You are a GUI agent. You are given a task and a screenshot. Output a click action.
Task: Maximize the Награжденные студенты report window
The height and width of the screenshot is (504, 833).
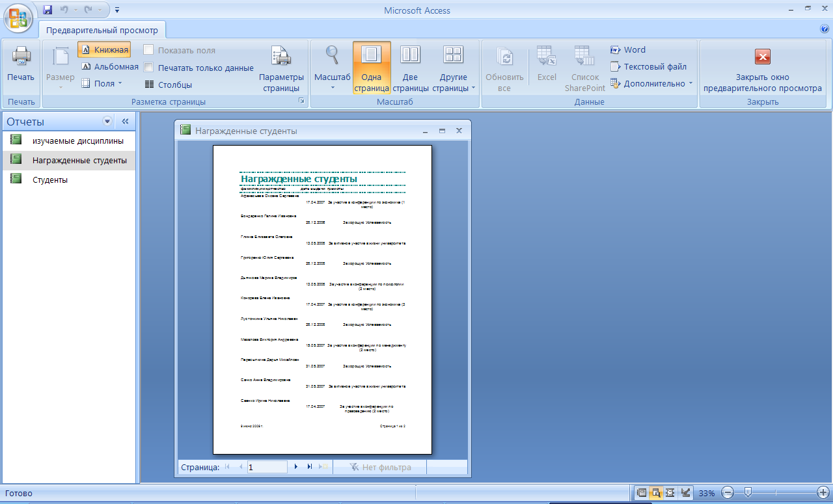443,131
